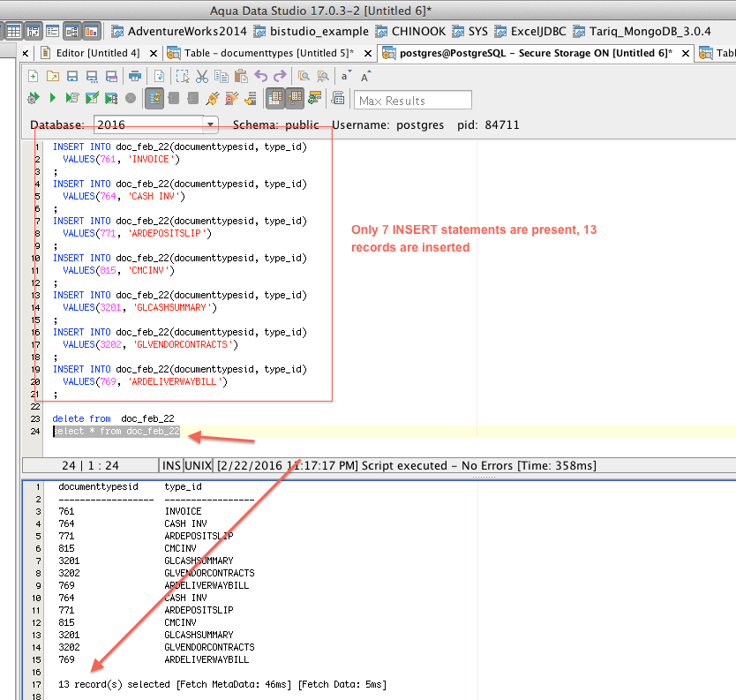Click the Revert file icon

coord(159,76)
